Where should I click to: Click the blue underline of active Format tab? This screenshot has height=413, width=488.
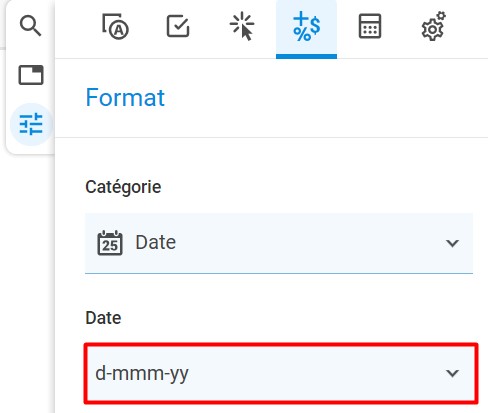[x=306, y=57]
